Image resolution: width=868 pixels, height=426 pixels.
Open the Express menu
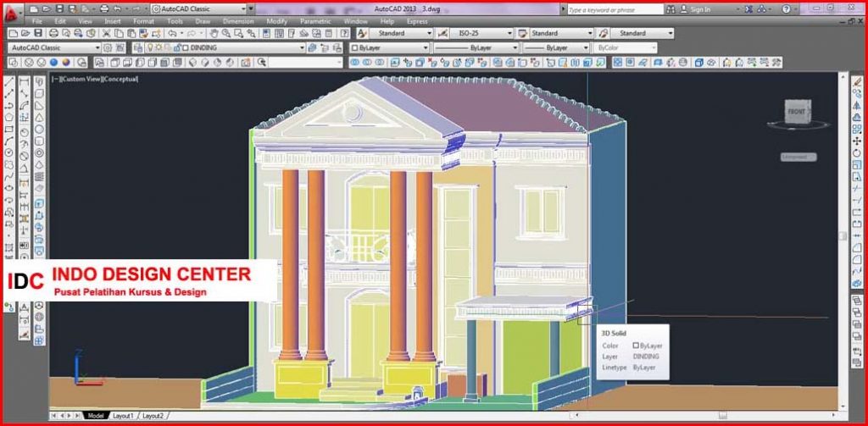point(417,21)
